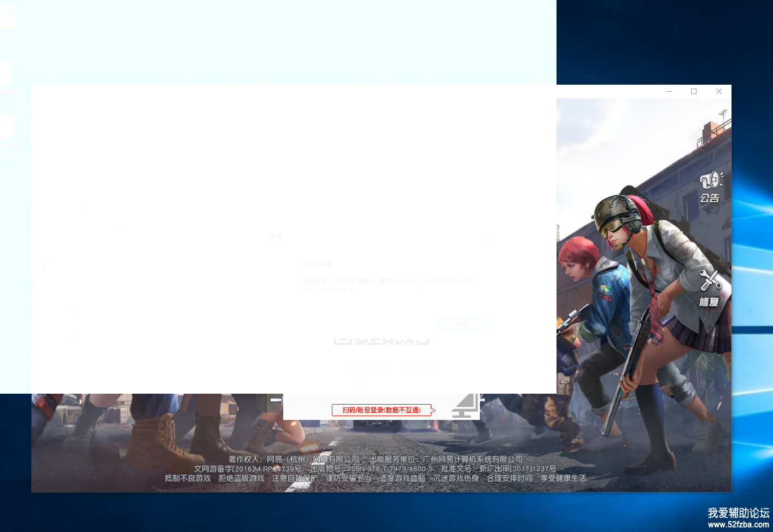Open the 公告 announcement megaphone icon
The image size is (773, 532).
711,187
